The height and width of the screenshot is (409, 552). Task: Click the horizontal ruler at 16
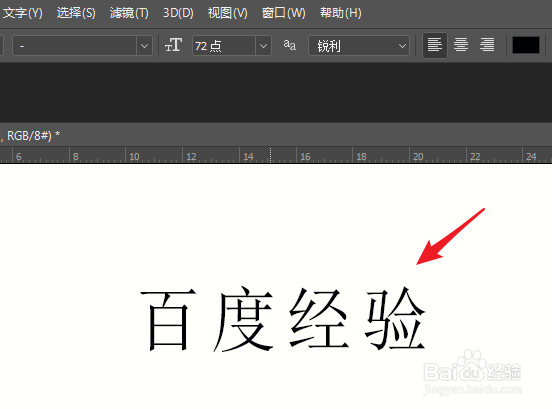305,156
